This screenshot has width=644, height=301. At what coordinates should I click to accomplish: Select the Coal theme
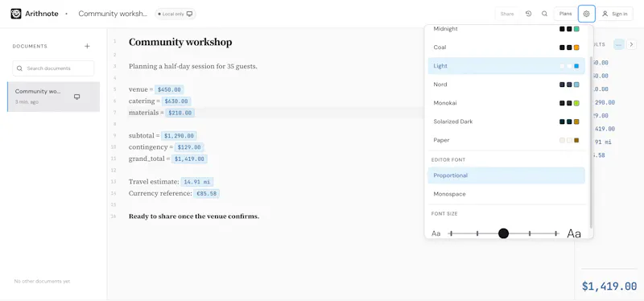pyautogui.click(x=506, y=47)
